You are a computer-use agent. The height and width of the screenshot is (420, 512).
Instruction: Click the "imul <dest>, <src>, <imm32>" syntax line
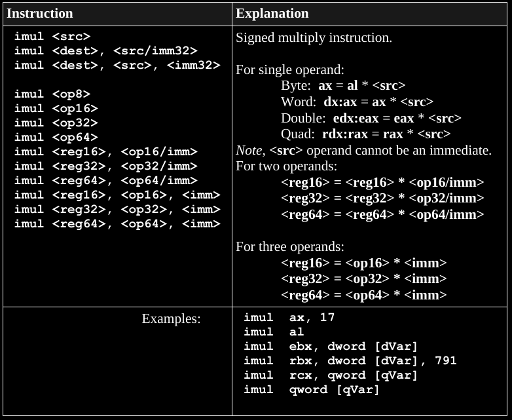(x=117, y=66)
